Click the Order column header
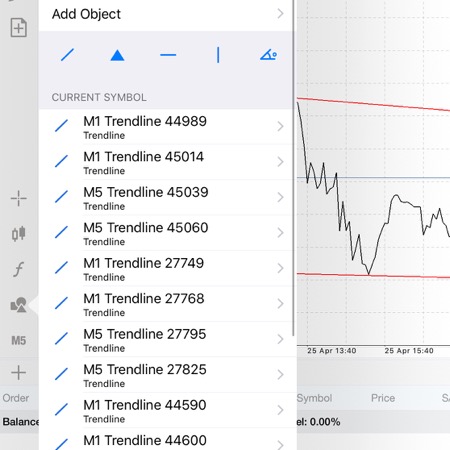 click(x=16, y=398)
